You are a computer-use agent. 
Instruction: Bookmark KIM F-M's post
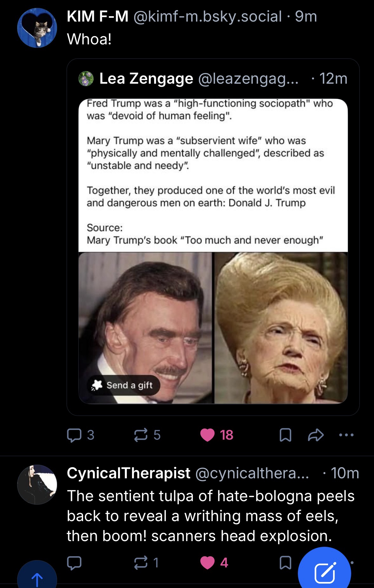pyautogui.click(x=285, y=435)
